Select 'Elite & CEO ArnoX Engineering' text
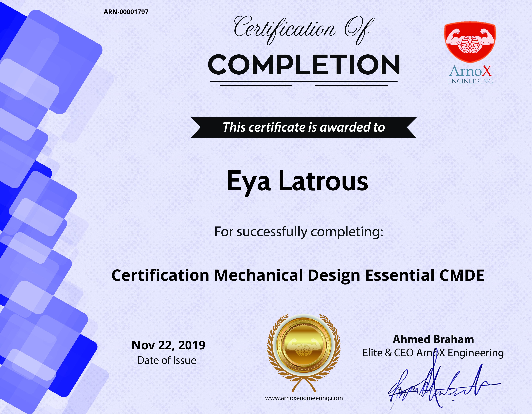This screenshot has height=414, width=532. tap(433, 353)
